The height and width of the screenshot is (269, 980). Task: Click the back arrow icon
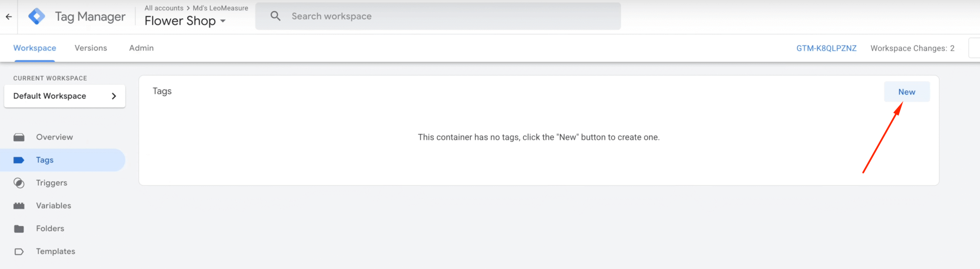(9, 17)
